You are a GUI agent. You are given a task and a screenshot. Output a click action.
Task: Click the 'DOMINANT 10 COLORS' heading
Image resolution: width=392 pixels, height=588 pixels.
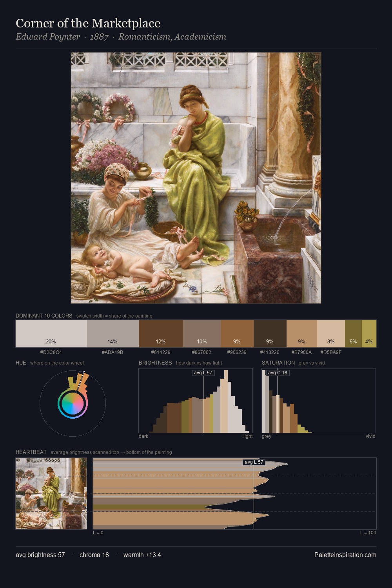click(44, 316)
